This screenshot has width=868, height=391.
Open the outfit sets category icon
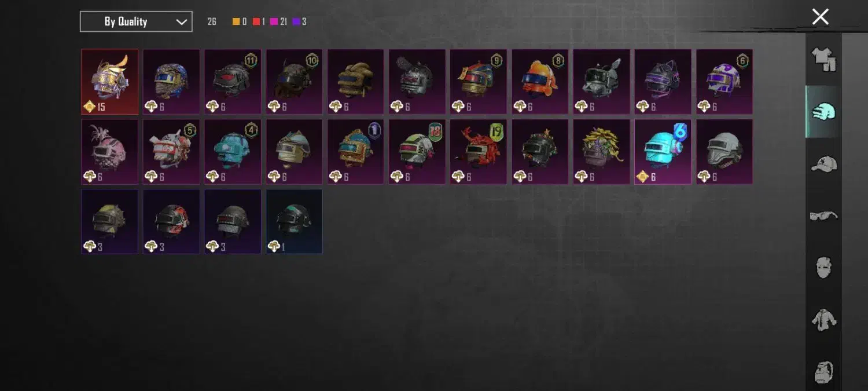tap(823, 59)
